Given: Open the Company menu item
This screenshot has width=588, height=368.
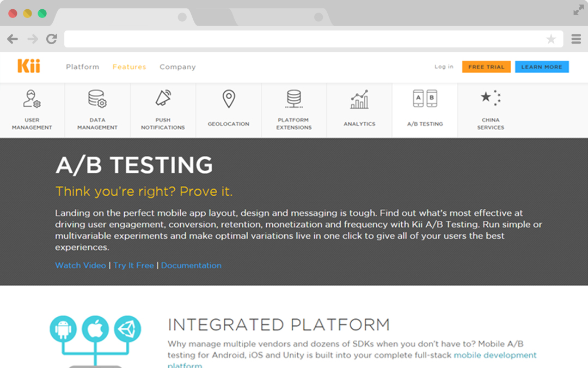Looking at the screenshot, I should (177, 67).
